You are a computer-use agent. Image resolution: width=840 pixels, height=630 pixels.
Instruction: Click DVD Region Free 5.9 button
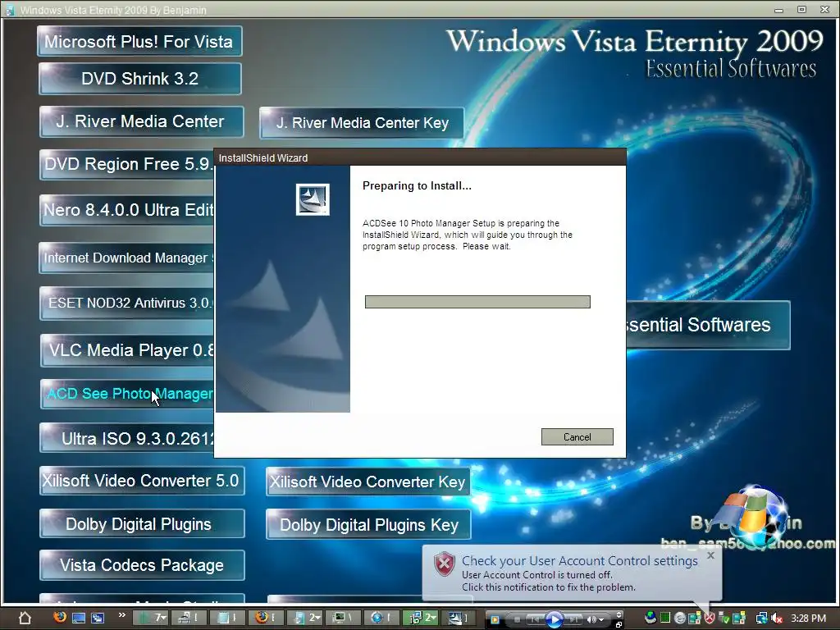click(x=126, y=164)
